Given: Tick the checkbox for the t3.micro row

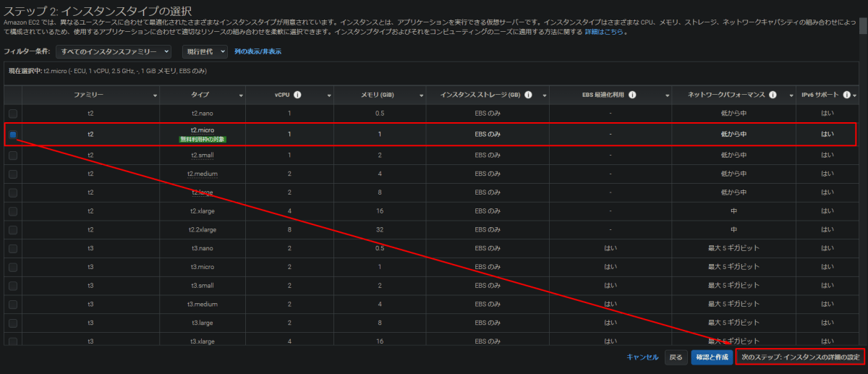Looking at the screenshot, I should tap(13, 267).
